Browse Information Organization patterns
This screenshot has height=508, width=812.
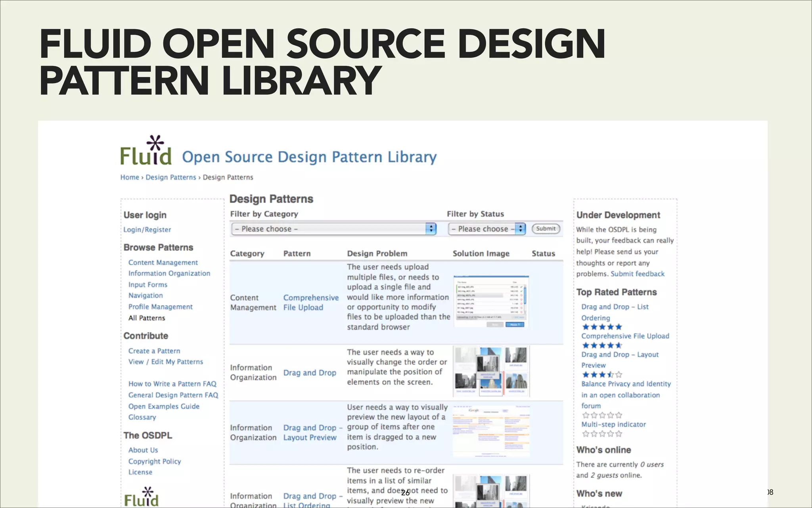(169, 273)
